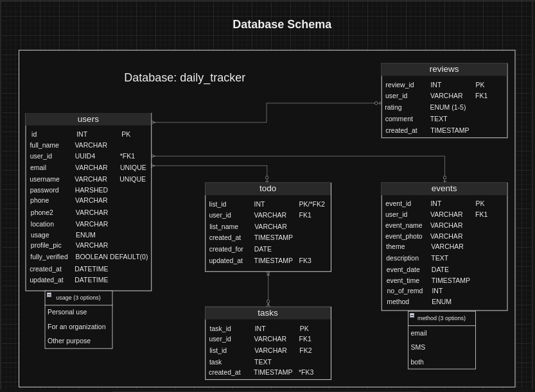Click the 'Other purpose' option

pos(69,341)
